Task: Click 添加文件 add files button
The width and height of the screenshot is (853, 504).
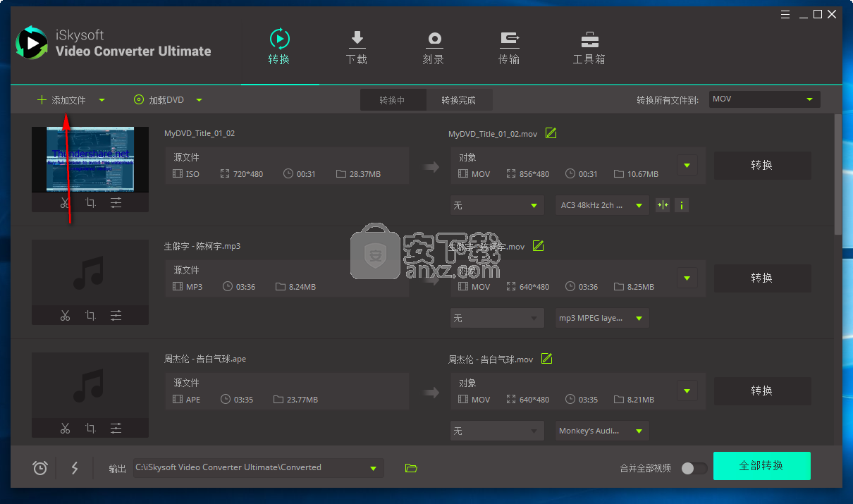Action: [61, 100]
